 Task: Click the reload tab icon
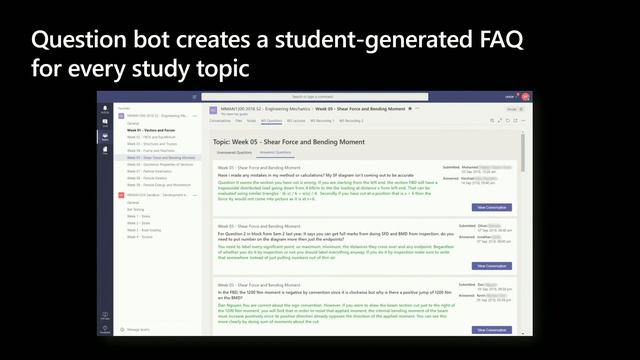tap(508, 121)
